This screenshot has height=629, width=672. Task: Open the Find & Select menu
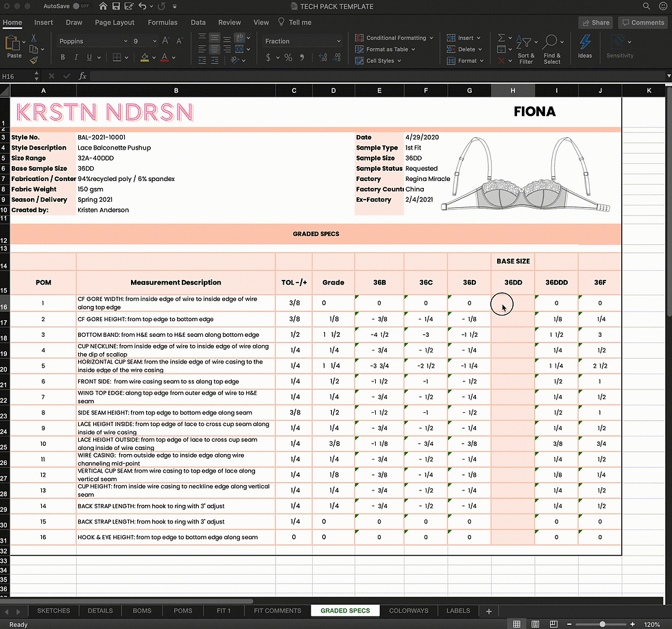click(553, 49)
